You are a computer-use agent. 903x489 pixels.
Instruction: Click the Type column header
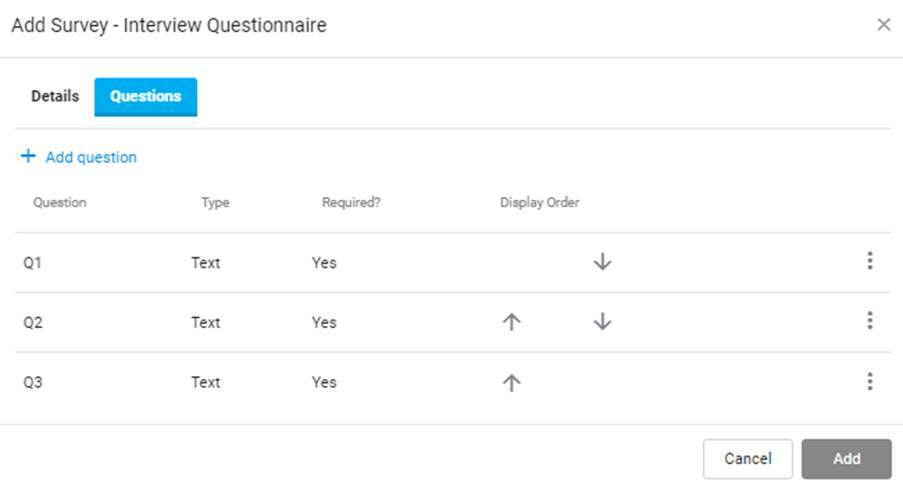coord(215,203)
